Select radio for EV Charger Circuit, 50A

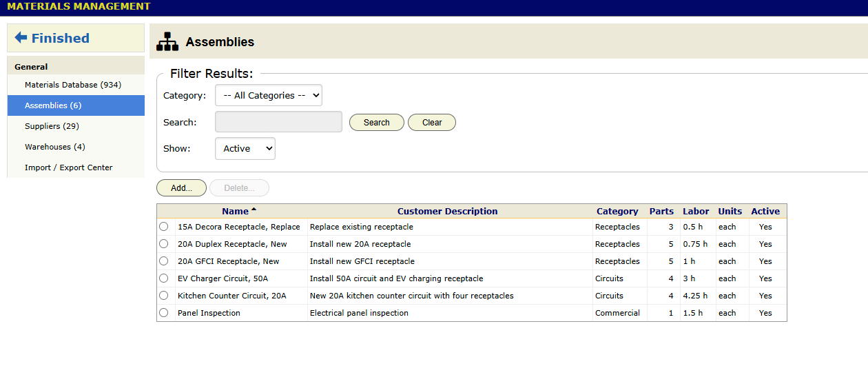point(163,278)
